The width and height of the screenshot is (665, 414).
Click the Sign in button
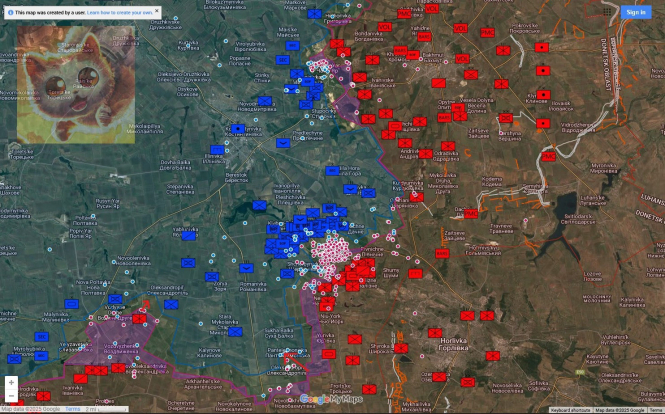(635, 12)
